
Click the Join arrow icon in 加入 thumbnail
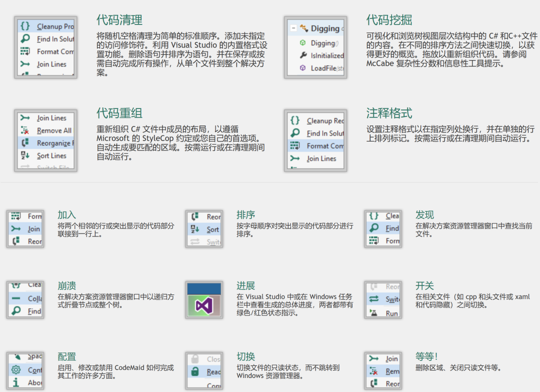click(16, 228)
